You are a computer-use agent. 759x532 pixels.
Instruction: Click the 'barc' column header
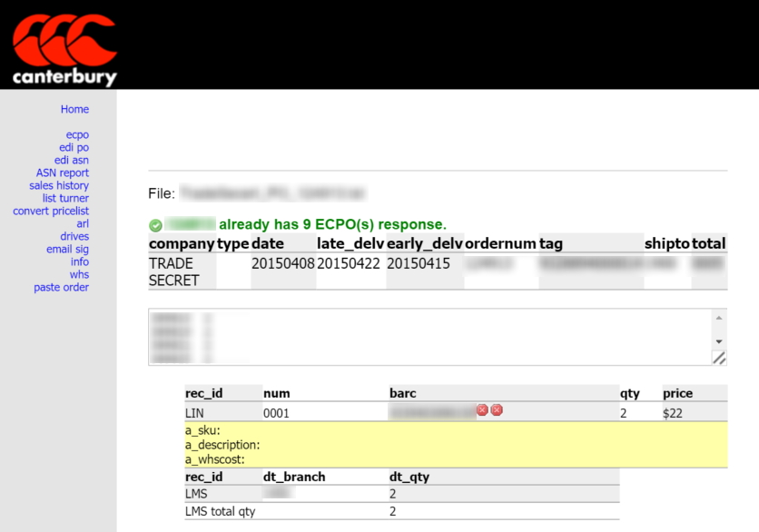coord(403,393)
